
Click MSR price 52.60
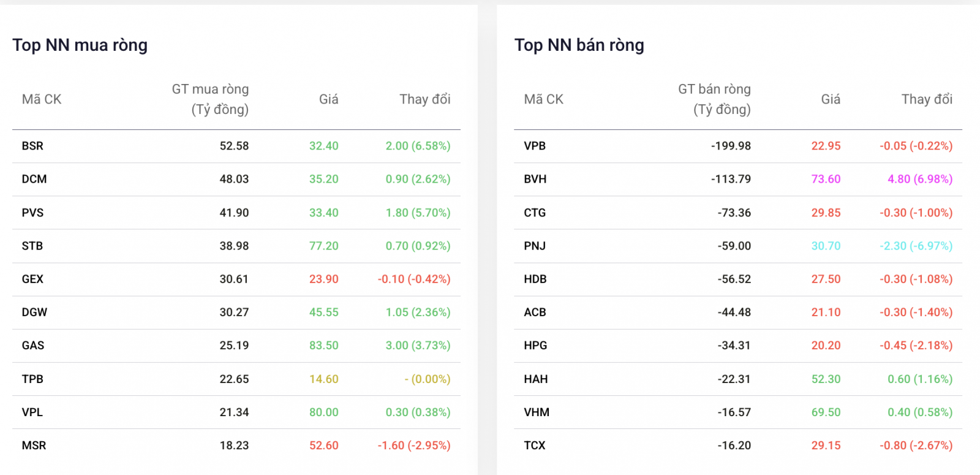(x=324, y=446)
